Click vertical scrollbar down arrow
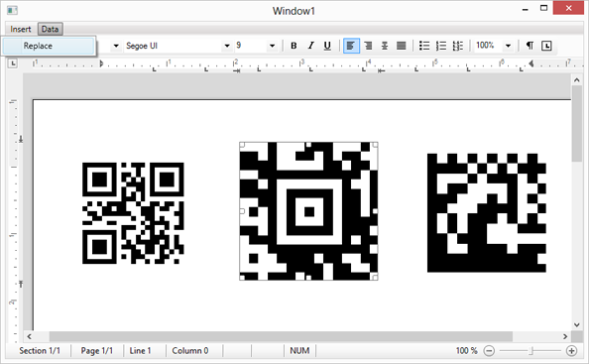This screenshot has width=589, height=364. pyautogui.click(x=576, y=325)
